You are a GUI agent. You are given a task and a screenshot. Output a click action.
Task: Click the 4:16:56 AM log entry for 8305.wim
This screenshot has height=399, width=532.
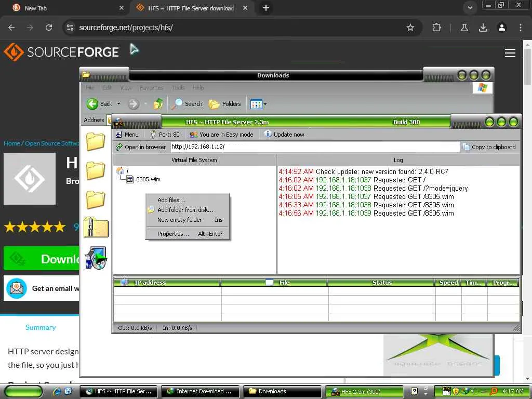click(x=366, y=213)
